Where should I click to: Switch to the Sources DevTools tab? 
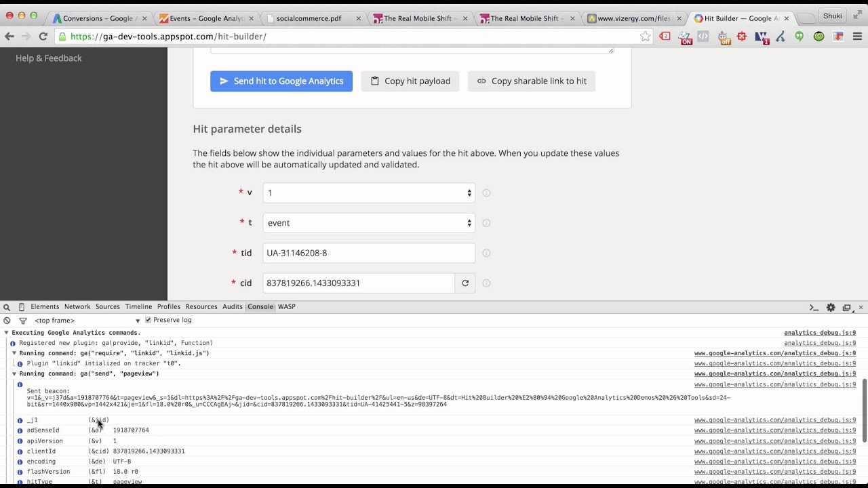107,307
